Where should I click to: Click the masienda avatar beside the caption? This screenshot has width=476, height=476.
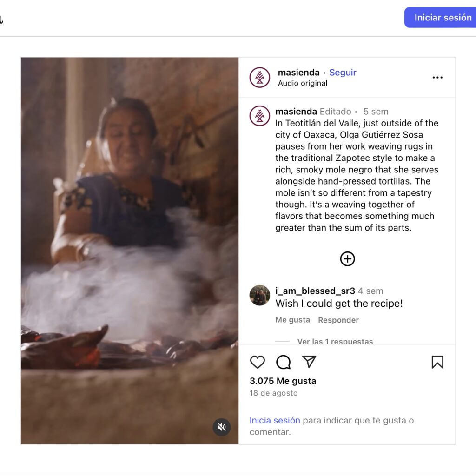pos(260,116)
